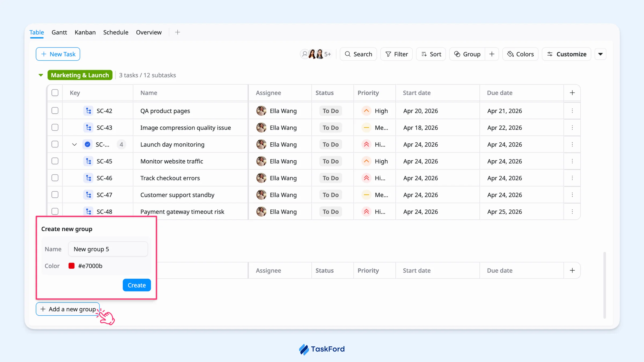This screenshot has height=362, width=644.
Task: Check the box for SC-45
Action: pyautogui.click(x=55, y=161)
